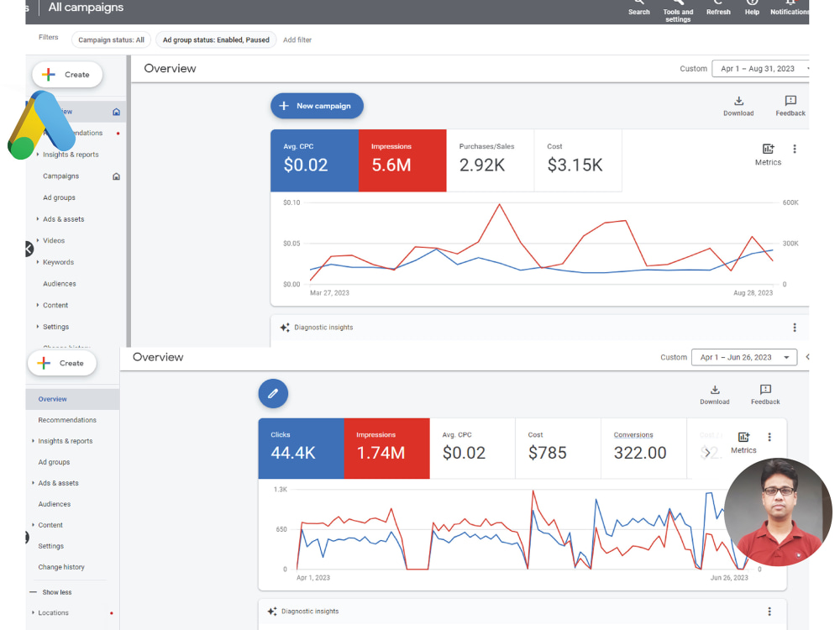The height and width of the screenshot is (630, 840).
Task: Click upper Diagnostic insights sparkle icon
Action: 285,328
